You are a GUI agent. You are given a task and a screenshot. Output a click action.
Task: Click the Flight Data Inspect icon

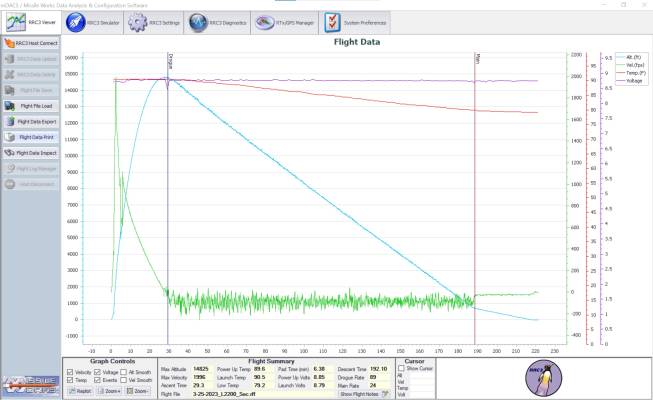point(10,153)
